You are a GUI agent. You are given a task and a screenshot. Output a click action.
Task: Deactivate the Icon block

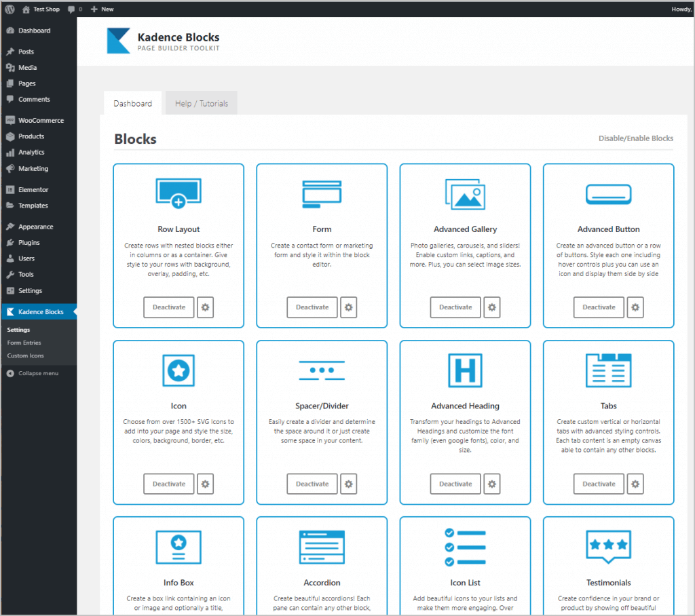point(169,484)
